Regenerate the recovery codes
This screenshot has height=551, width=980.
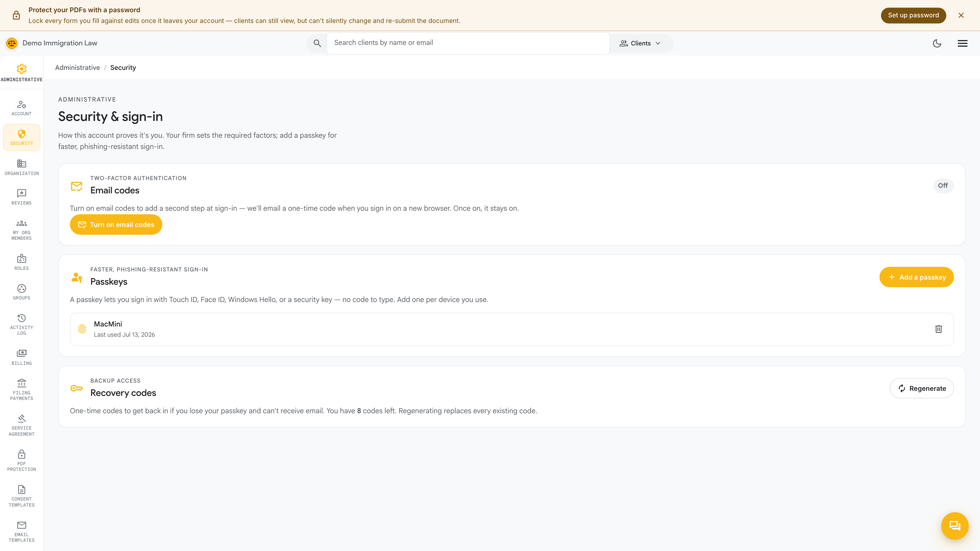(x=921, y=388)
